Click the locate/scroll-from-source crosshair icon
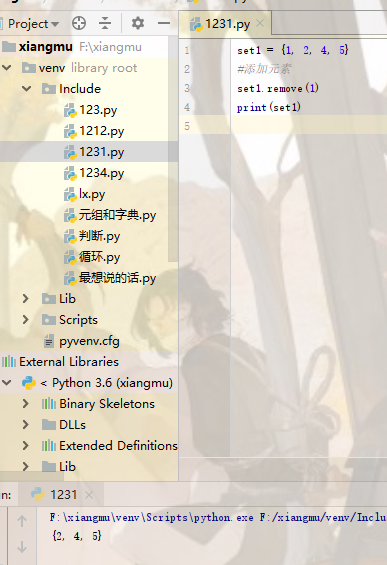The image size is (387, 565). [x=79, y=23]
